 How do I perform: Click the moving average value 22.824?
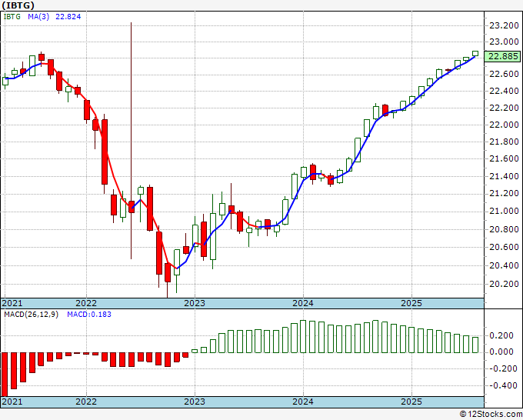tap(68, 17)
